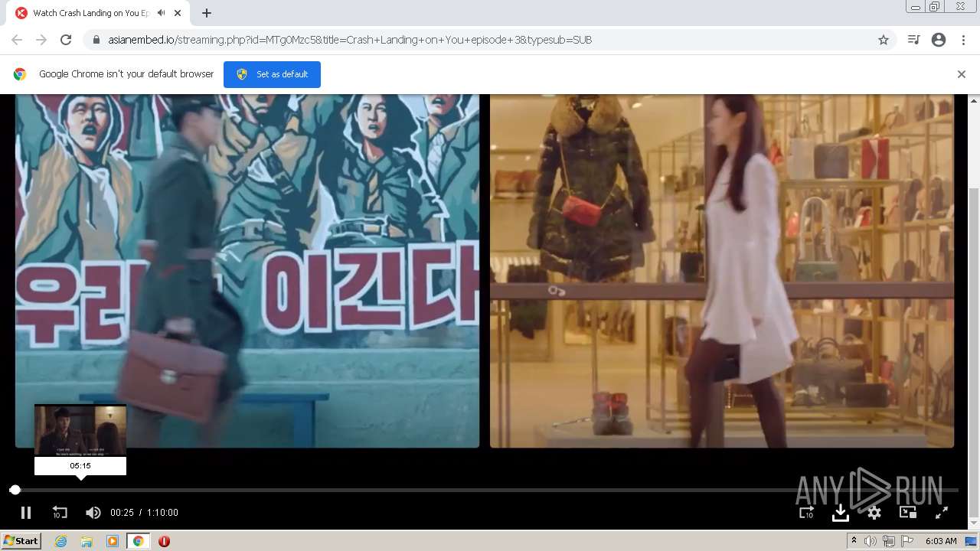Go forward to the next page
Screen dimensions: 980x551
41,40
